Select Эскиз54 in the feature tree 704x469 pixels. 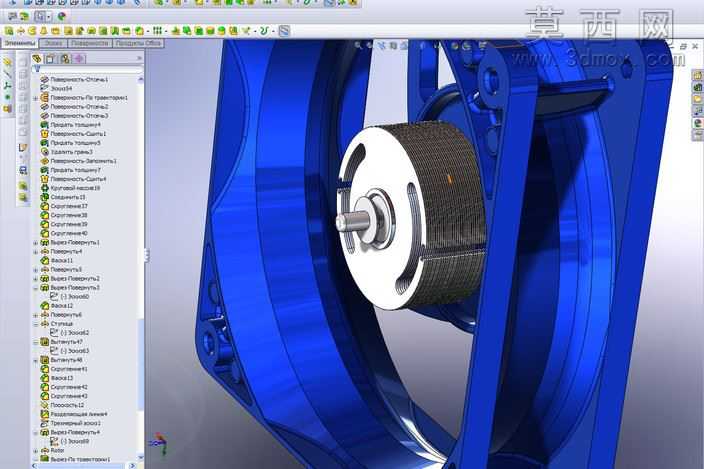[x=61, y=88]
